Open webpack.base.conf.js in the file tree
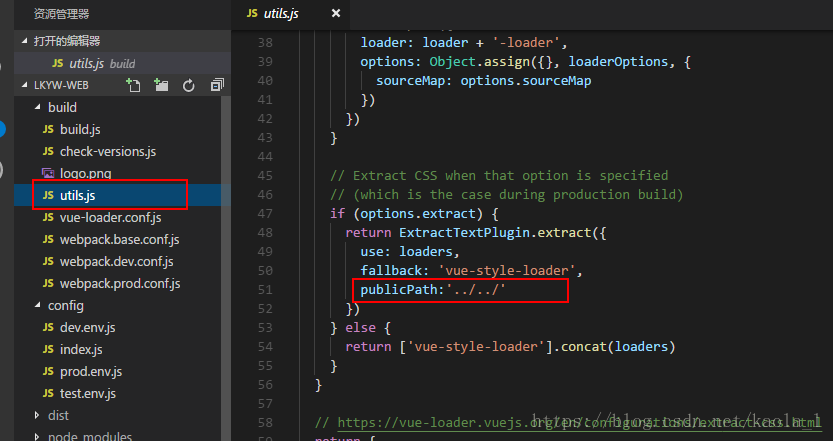 (x=111, y=240)
